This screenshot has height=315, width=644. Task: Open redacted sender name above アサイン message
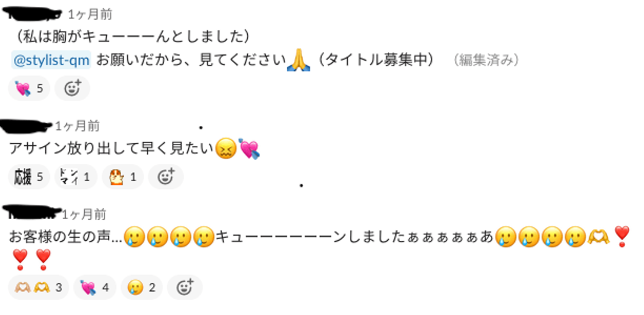(x=27, y=126)
